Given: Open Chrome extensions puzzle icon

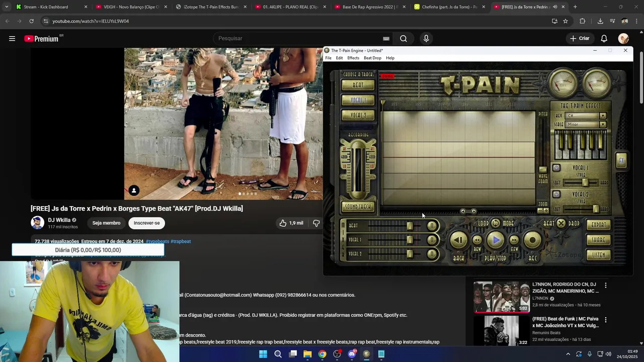Looking at the screenshot, I should click(583, 21).
